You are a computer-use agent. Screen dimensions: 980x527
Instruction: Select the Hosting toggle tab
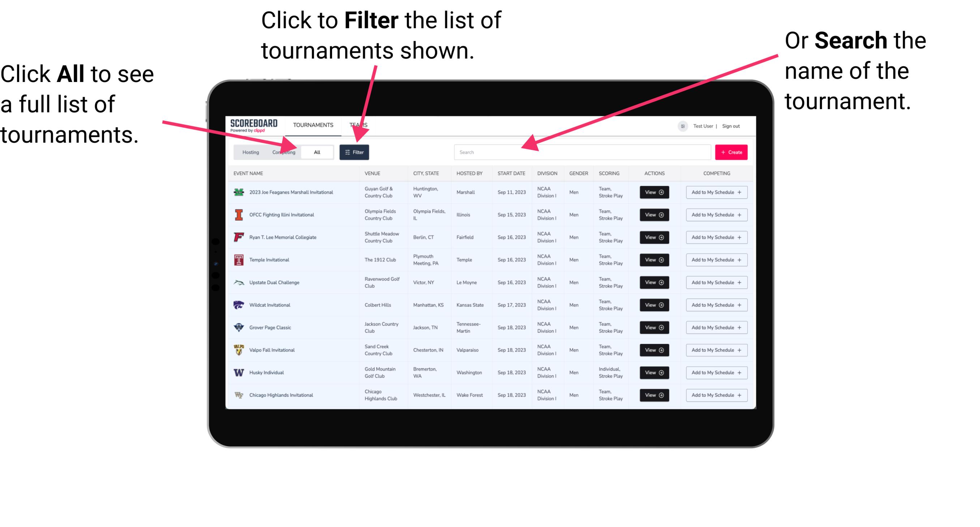(x=249, y=152)
